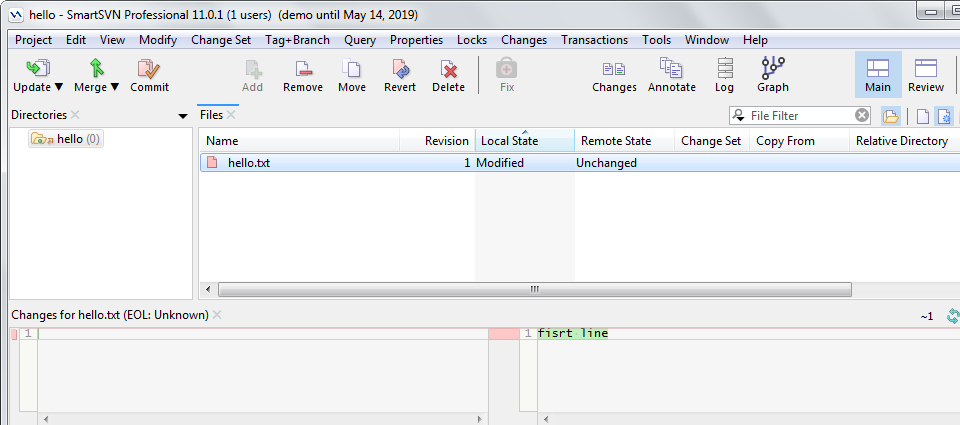Open the Update dropdown arrow

tap(58, 88)
